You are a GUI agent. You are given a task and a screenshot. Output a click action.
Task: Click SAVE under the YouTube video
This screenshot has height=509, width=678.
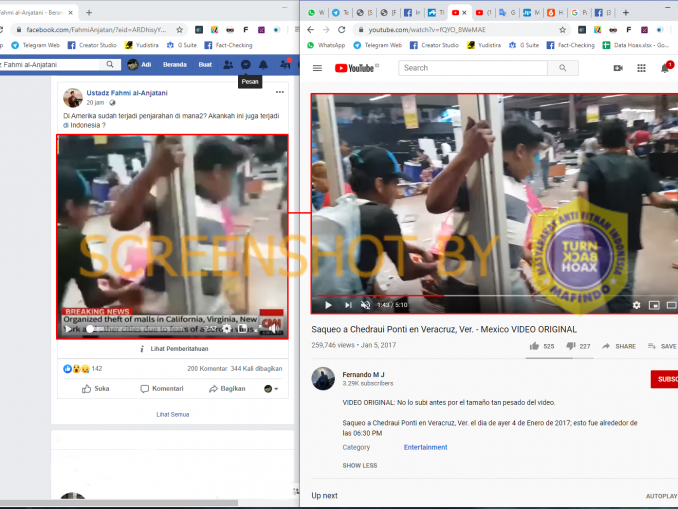point(662,346)
